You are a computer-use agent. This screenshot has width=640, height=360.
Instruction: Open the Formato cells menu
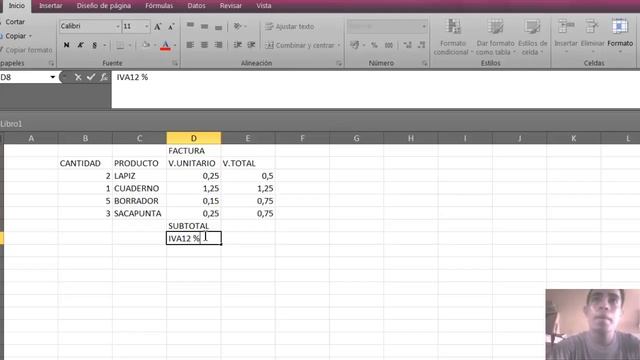(x=620, y=36)
